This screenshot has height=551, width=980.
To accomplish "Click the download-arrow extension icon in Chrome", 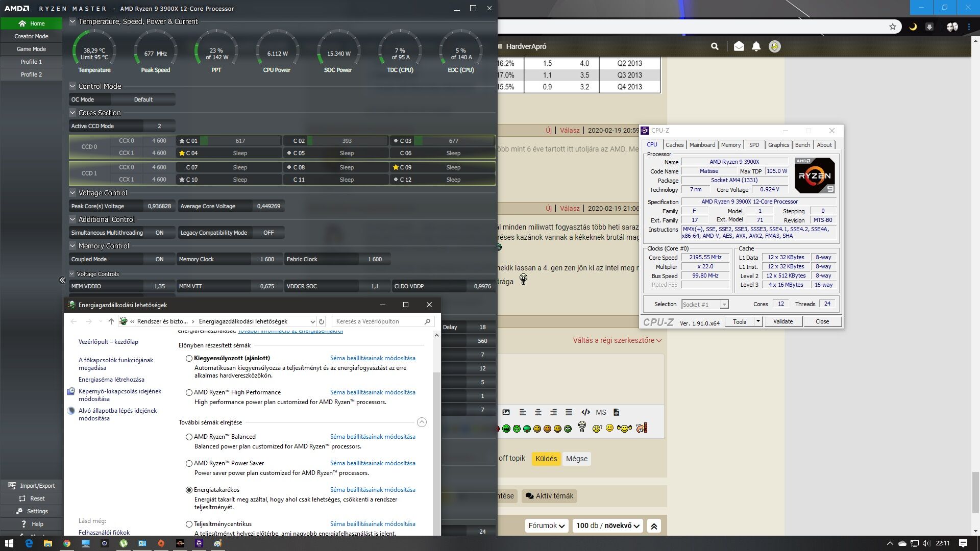I will click(x=929, y=27).
